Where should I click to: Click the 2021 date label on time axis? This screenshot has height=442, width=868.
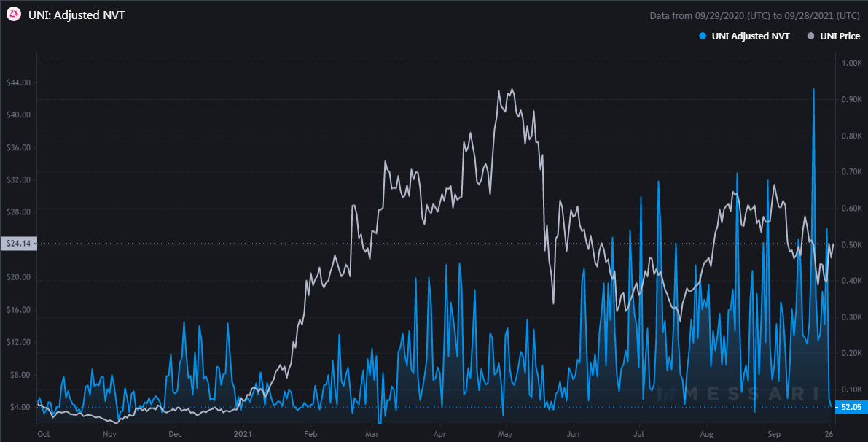[x=243, y=434]
